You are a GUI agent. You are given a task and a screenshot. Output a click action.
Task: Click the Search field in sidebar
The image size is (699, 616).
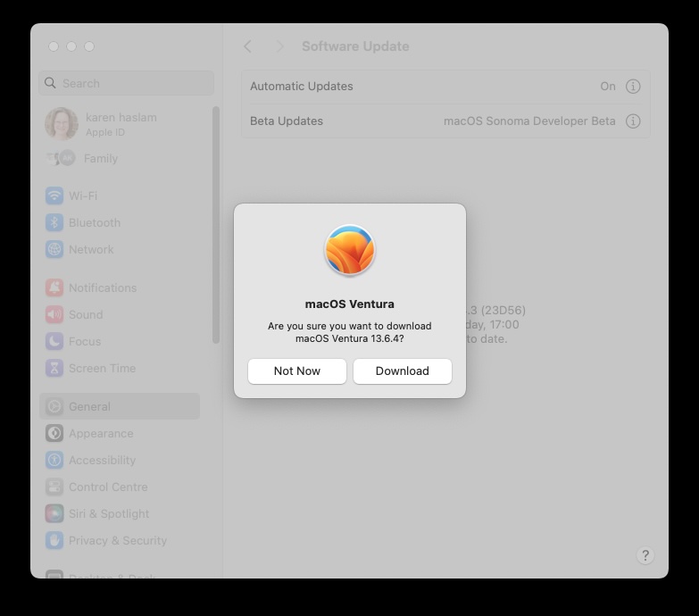126,83
